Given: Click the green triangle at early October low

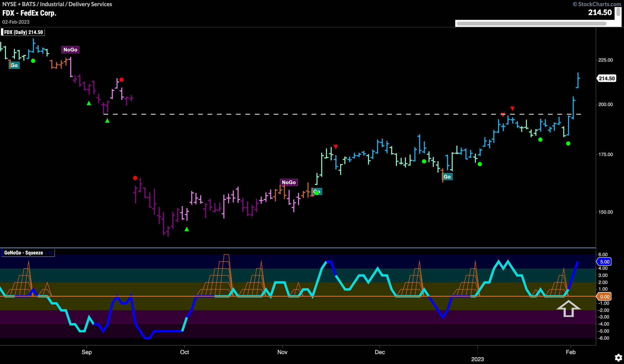Looking at the screenshot, I should tap(187, 229).
